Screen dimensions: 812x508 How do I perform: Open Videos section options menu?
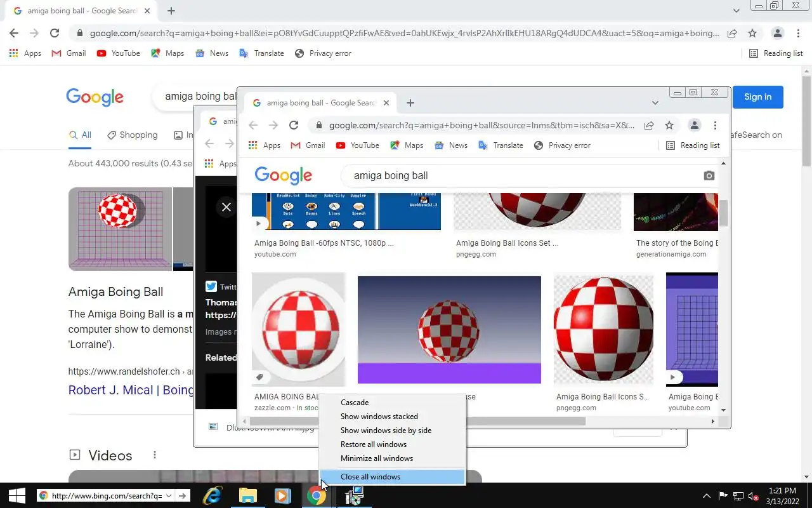click(x=154, y=455)
